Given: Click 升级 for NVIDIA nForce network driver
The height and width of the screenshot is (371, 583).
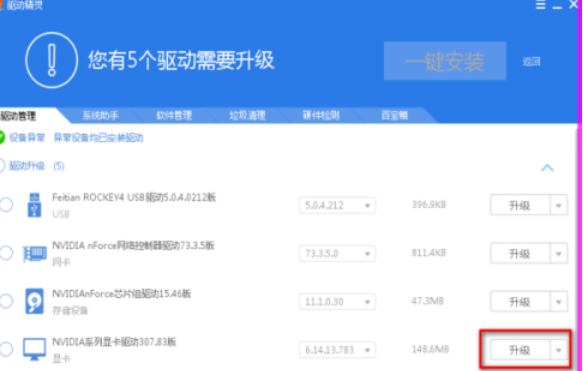Looking at the screenshot, I should (x=520, y=254).
